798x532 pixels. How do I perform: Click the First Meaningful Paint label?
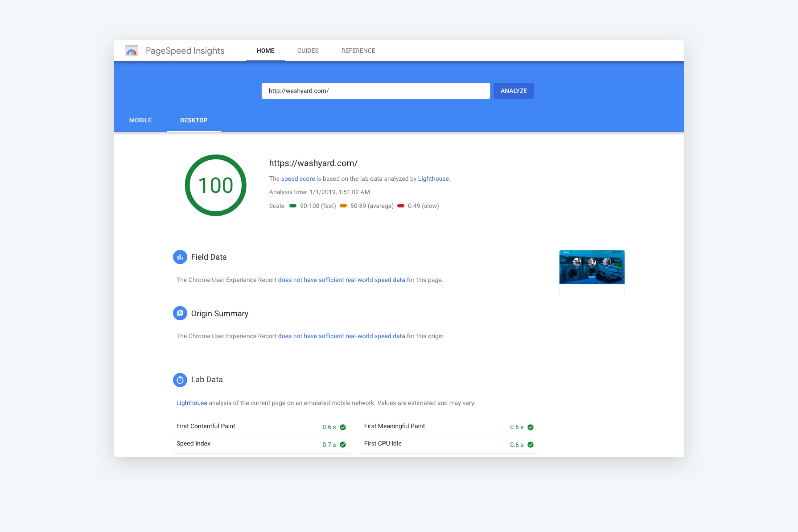(x=394, y=426)
